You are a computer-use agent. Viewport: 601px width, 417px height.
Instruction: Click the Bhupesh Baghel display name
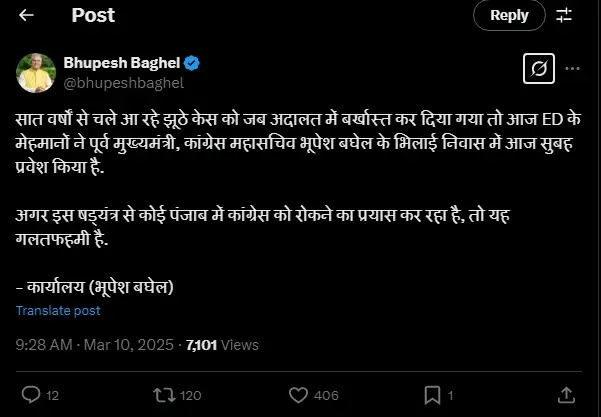tap(118, 63)
